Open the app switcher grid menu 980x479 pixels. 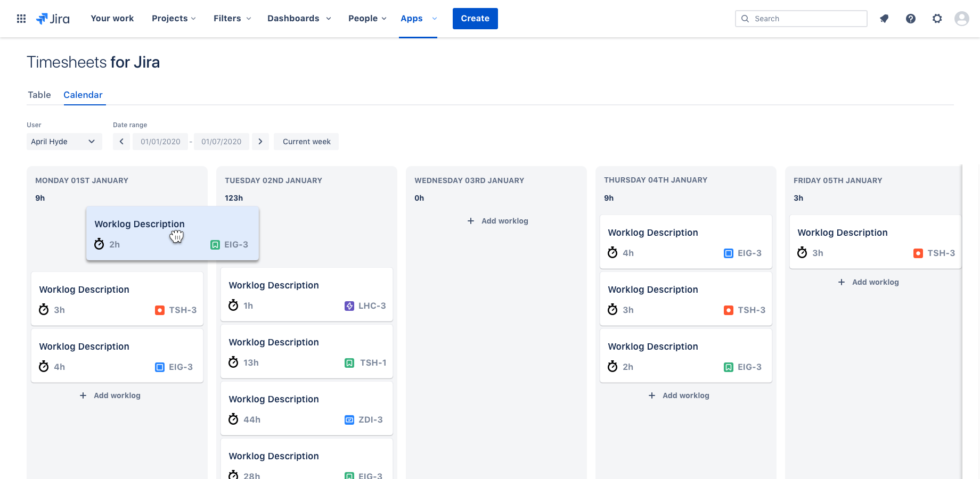pos(21,19)
